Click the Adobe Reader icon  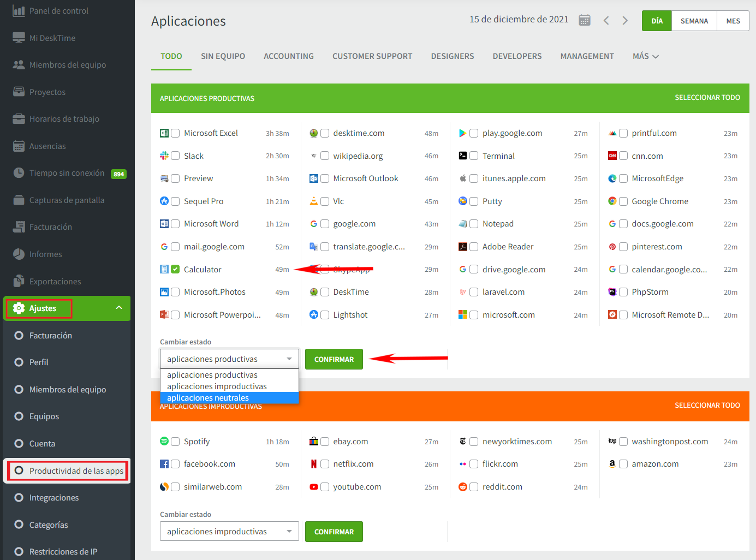click(x=463, y=247)
